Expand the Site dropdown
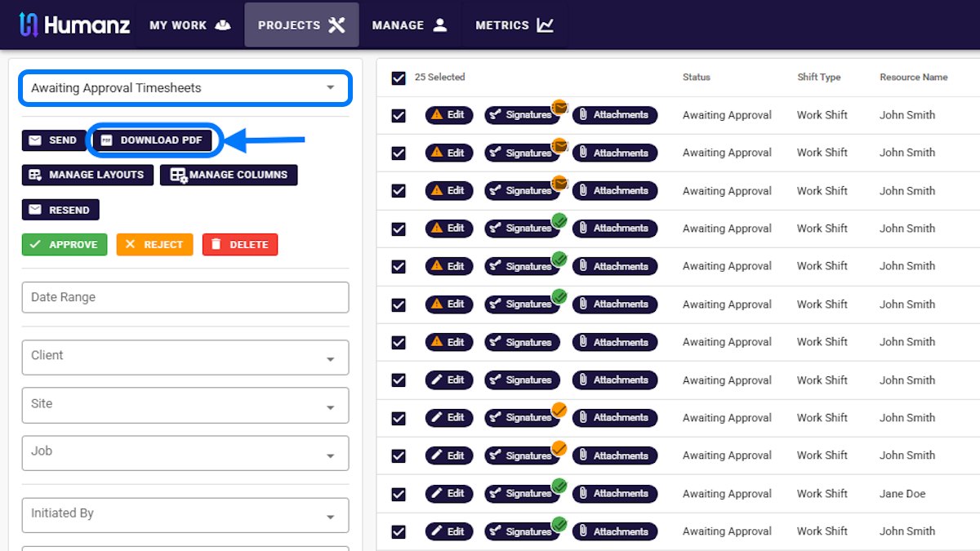Image resolution: width=980 pixels, height=551 pixels. tap(185, 405)
